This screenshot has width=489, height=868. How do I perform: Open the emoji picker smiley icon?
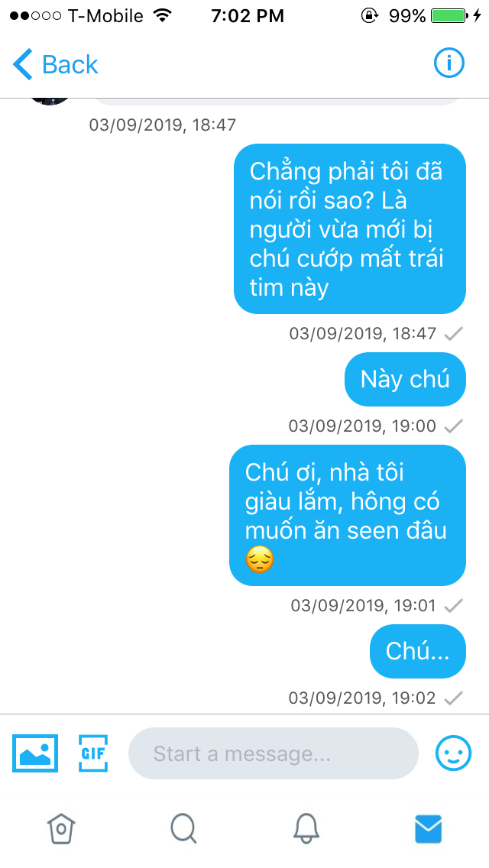point(453,753)
